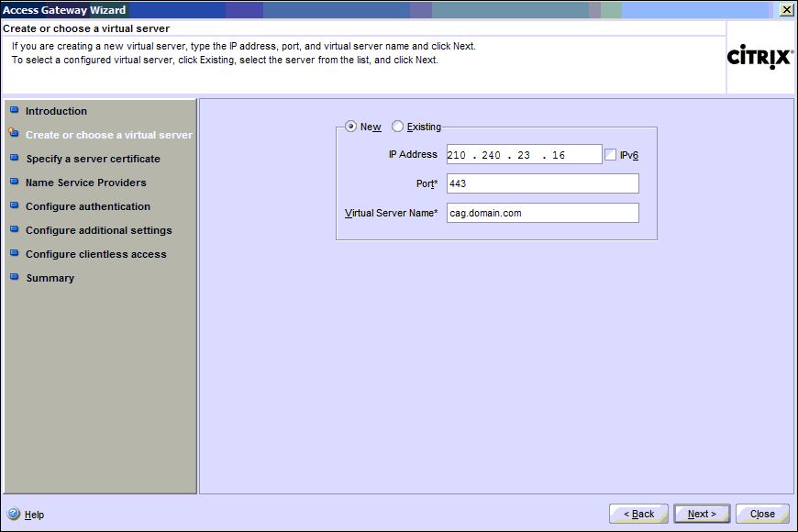Click the icon beside Name Service Providers
Image resolution: width=798 pixels, height=532 pixels.
coord(14,182)
